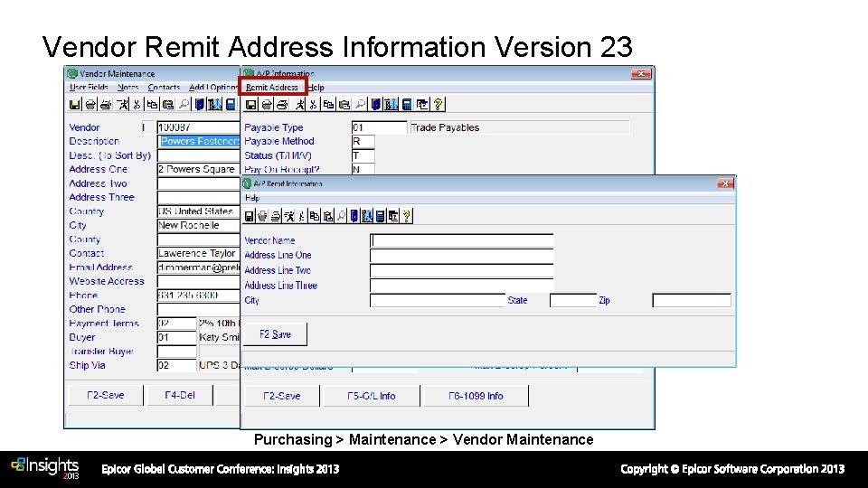
Task: Click Calculator icon in A/P Information toolbar
Action: point(407,104)
